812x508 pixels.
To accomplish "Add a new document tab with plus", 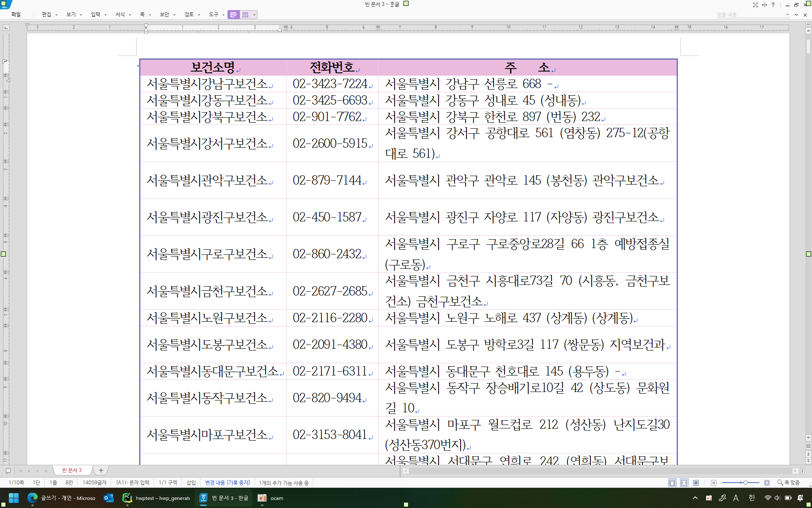I will (101, 470).
